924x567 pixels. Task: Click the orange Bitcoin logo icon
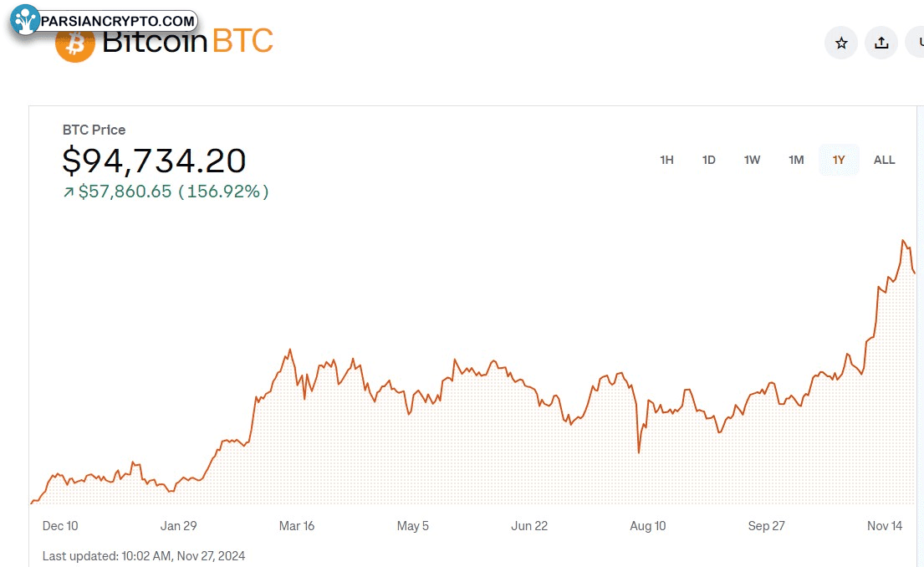click(74, 46)
